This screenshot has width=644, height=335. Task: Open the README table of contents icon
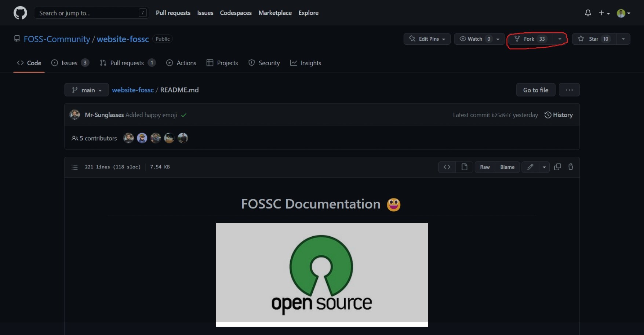coord(74,167)
